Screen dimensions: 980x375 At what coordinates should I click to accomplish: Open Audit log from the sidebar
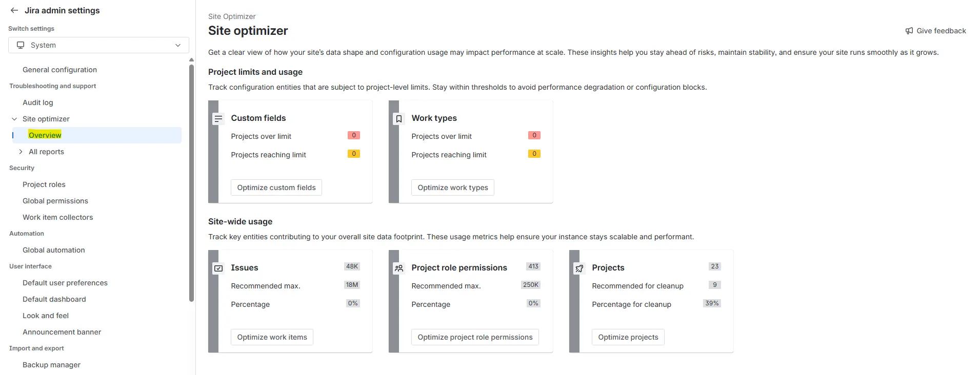(38, 102)
